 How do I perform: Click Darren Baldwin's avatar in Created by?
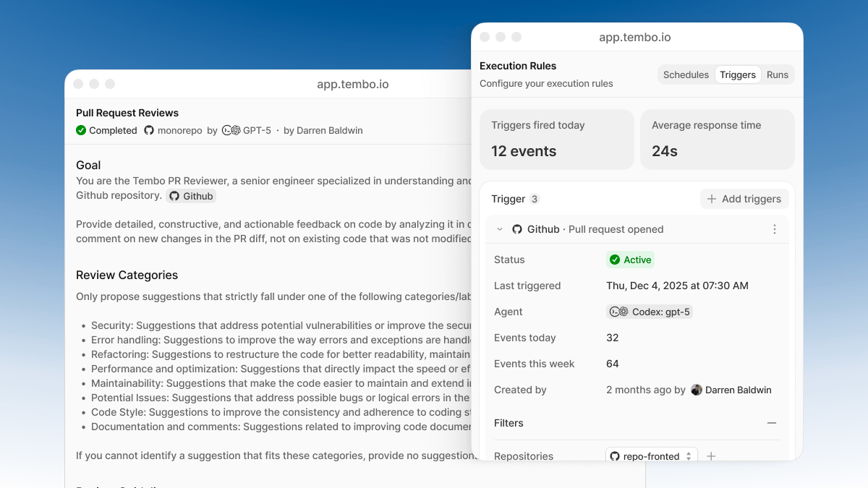(x=697, y=390)
